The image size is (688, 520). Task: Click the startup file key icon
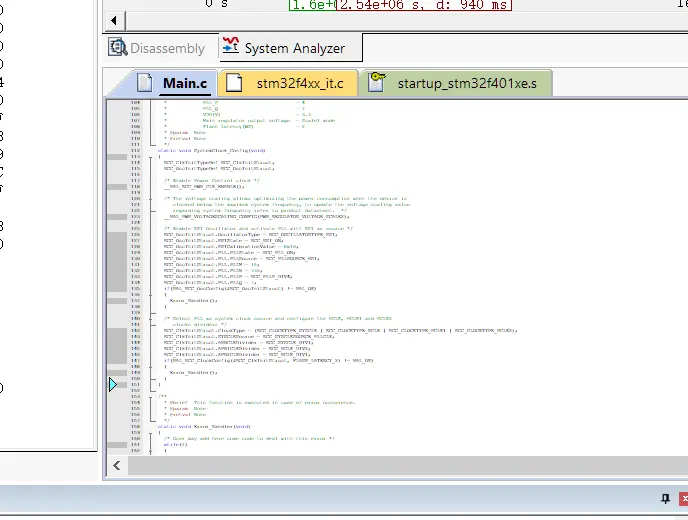click(377, 83)
